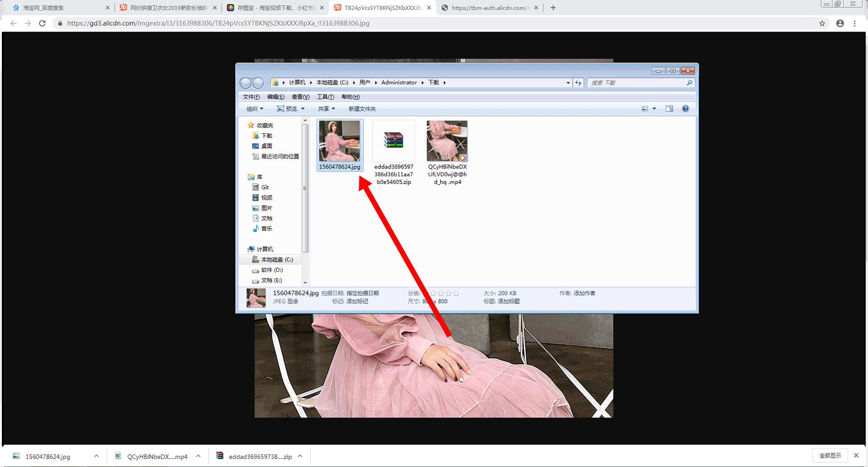Viewport: 868px width, 467px height.
Task: Expand options for the mp4 download
Action: [198, 456]
